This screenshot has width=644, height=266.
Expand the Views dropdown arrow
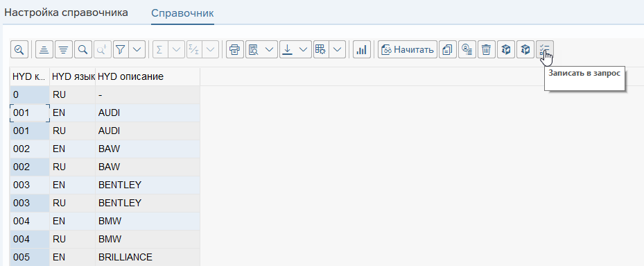270,50
